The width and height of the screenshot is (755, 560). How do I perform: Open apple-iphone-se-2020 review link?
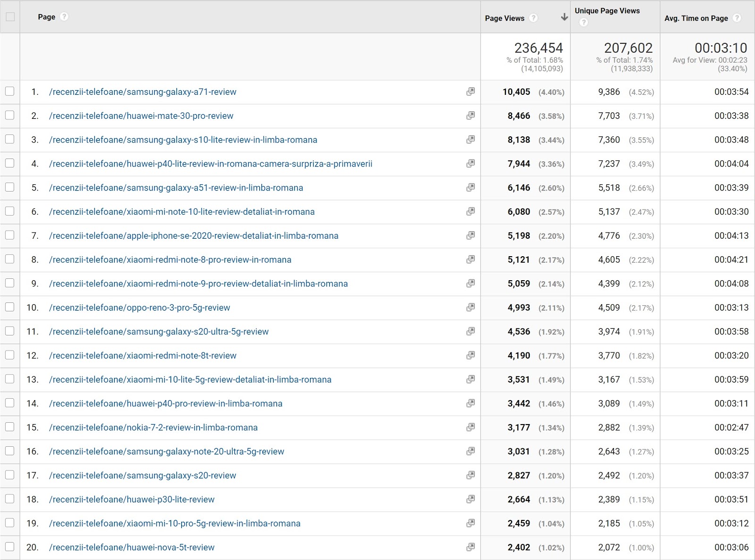[x=193, y=236]
